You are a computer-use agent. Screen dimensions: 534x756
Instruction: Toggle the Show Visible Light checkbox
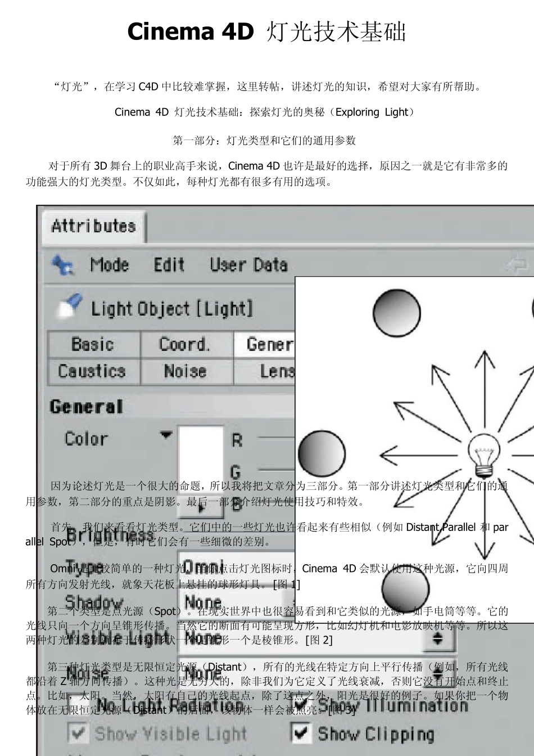tap(77, 733)
